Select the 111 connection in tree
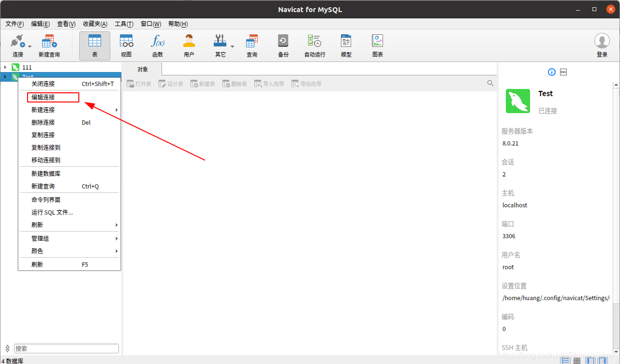Image resolution: width=620 pixels, height=364 pixels. (x=27, y=67)
